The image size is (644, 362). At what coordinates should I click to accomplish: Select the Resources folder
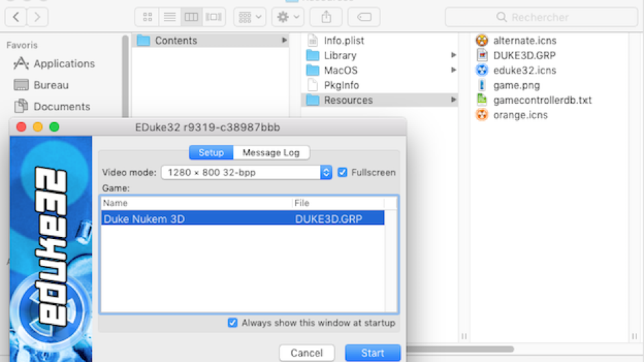pos(380,100)
